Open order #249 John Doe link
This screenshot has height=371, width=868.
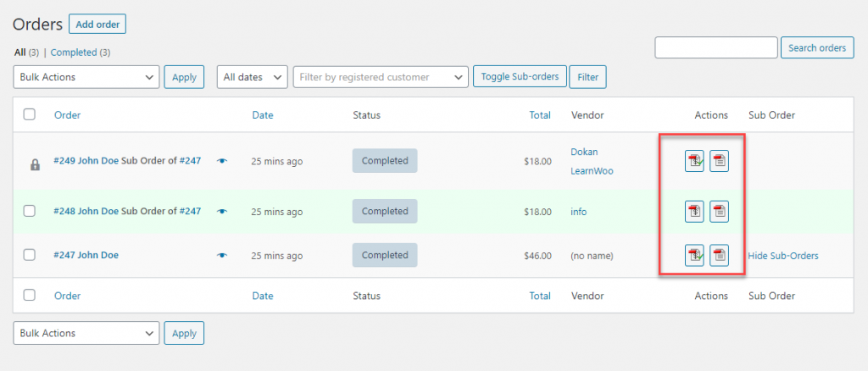86,161
